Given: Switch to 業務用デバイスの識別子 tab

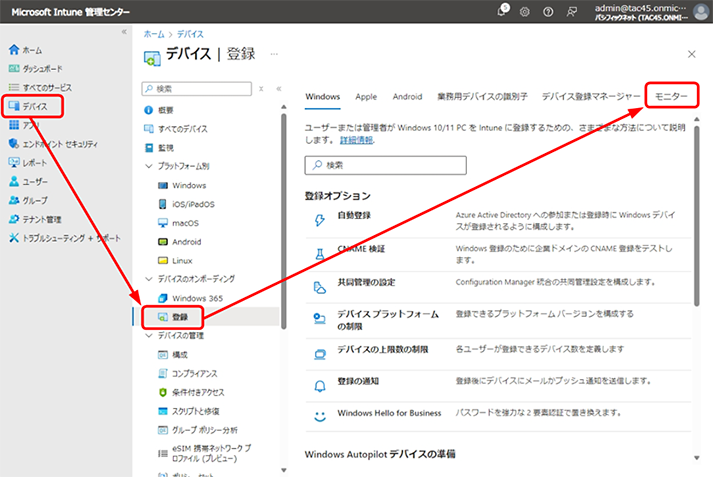Looking at the screenshot, I should tap(482, 96).
